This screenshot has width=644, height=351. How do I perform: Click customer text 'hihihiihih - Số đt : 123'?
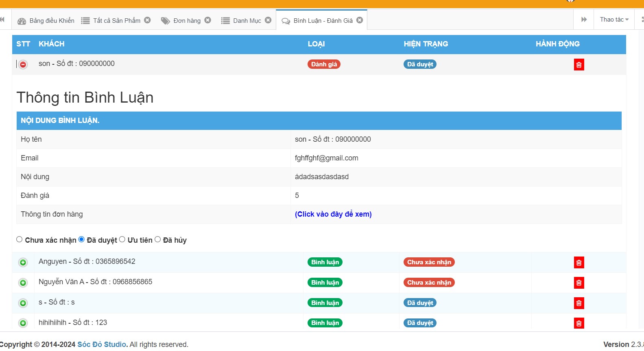pos(73,322)
